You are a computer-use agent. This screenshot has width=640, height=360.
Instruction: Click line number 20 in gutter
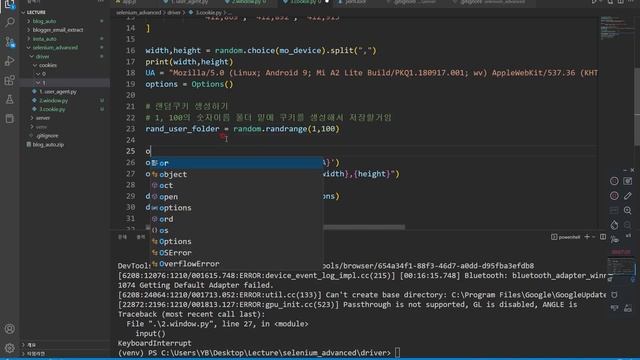(x=130, y=95)
